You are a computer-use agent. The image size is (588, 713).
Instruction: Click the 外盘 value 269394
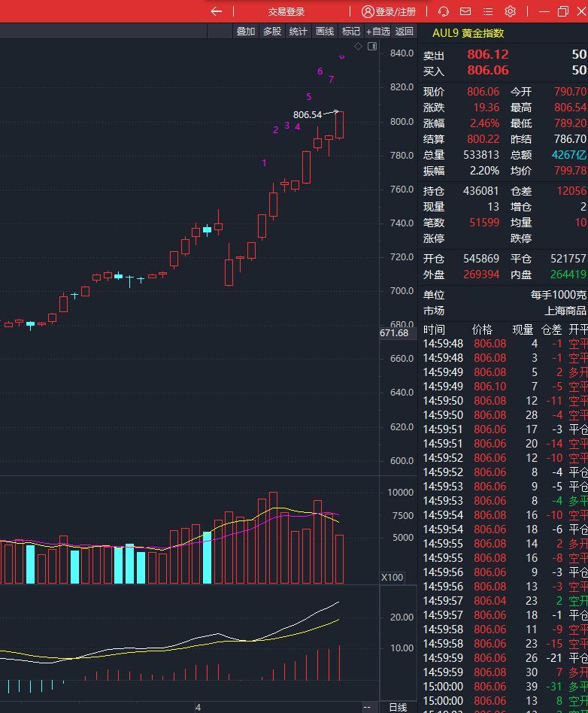(x=481, y=275)
